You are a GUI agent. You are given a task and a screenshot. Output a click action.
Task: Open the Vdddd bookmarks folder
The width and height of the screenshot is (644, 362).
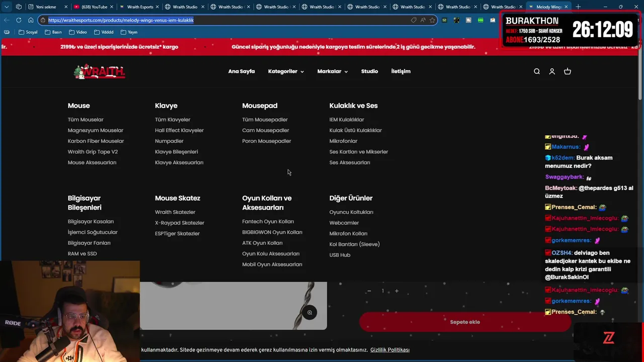pyautogui.click(x=103, y=32)
